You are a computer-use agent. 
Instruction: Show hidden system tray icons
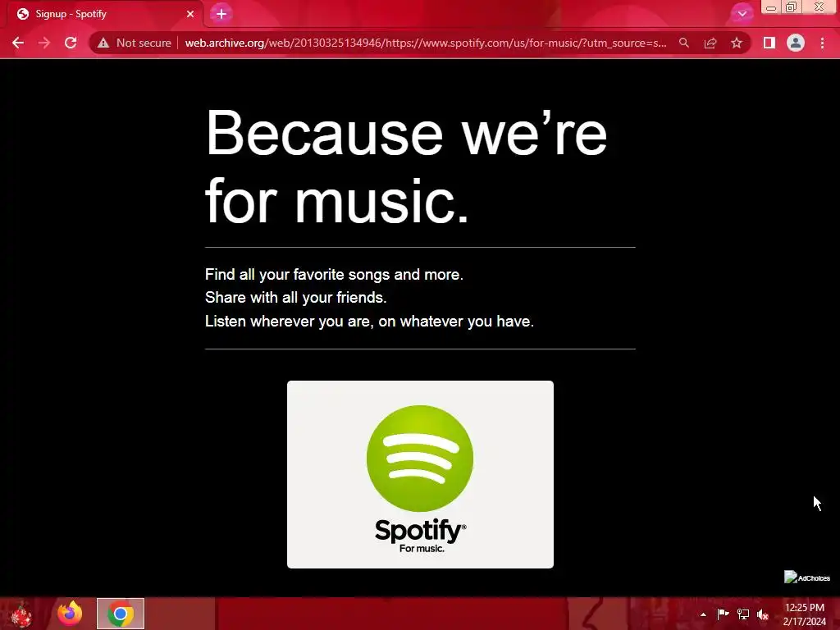pyautogui.click(x=703, y=614)
